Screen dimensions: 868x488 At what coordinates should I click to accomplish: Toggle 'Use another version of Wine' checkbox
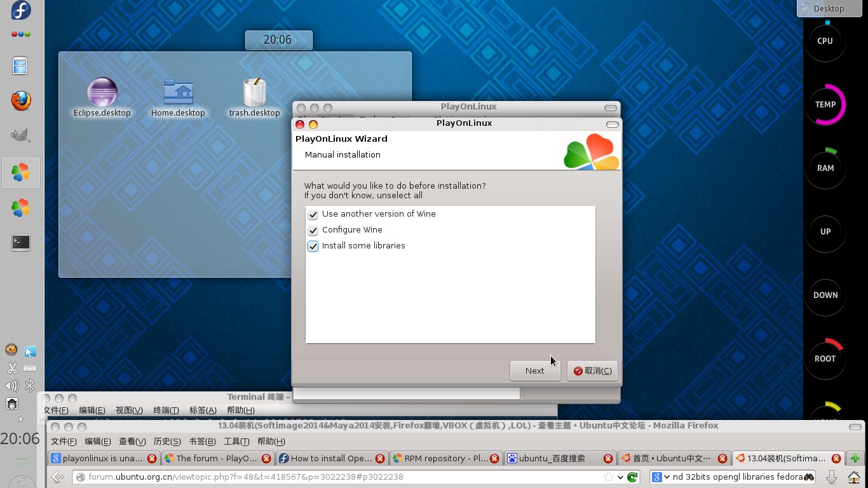pos(313,214)
